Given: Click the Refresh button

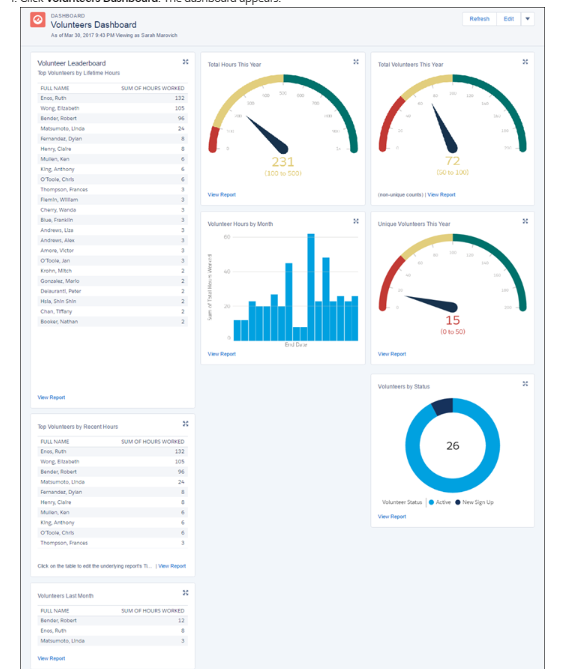Looking at the screenshot, I should (x=479, y=19).
